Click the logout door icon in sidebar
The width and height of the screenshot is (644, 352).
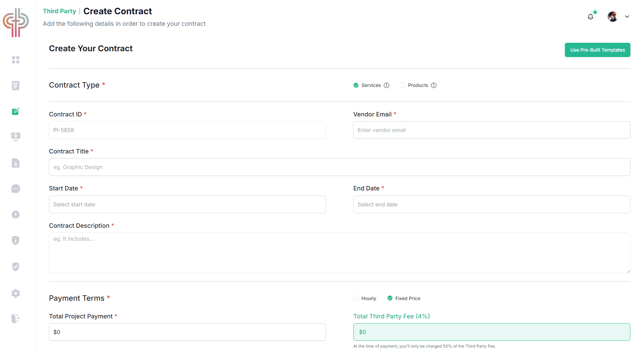[16, 319]
